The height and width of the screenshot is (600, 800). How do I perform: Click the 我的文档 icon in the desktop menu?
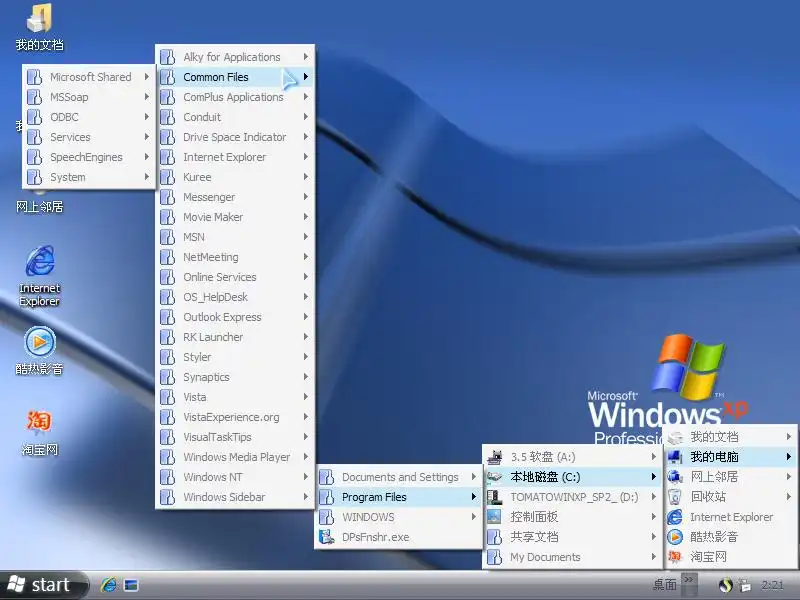[x=674, y=437]
